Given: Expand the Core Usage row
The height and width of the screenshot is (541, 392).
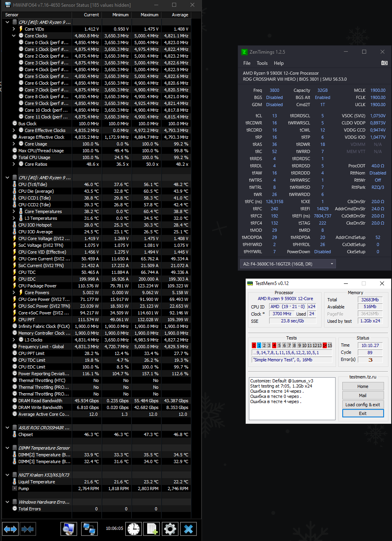Looking at the screenshot, I should 14,144.
